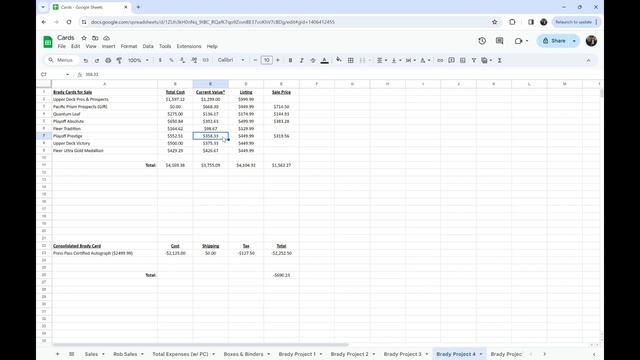Click the Move to folder icon
This screenshot has width=640, height=360.
click(95, 38)
